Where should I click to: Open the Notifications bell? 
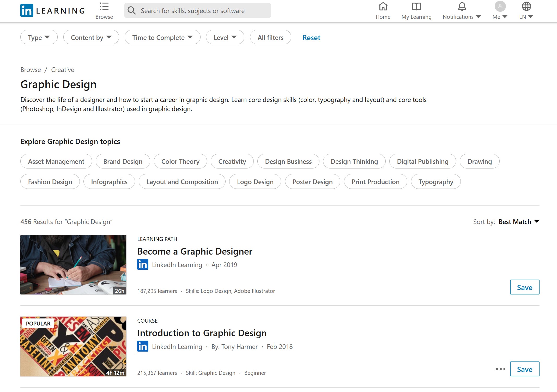pyautogui.click(x=462, y=7)
